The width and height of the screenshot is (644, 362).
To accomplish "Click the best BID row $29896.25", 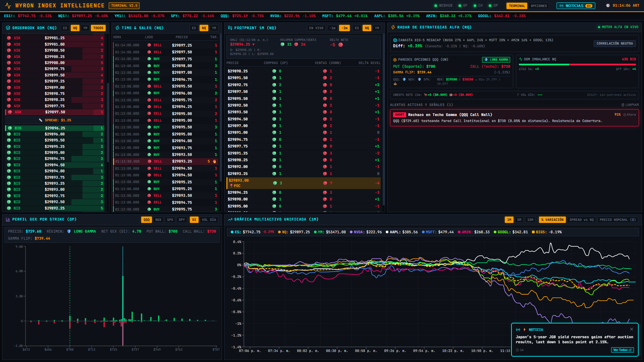I will click(x=55, y=128).
